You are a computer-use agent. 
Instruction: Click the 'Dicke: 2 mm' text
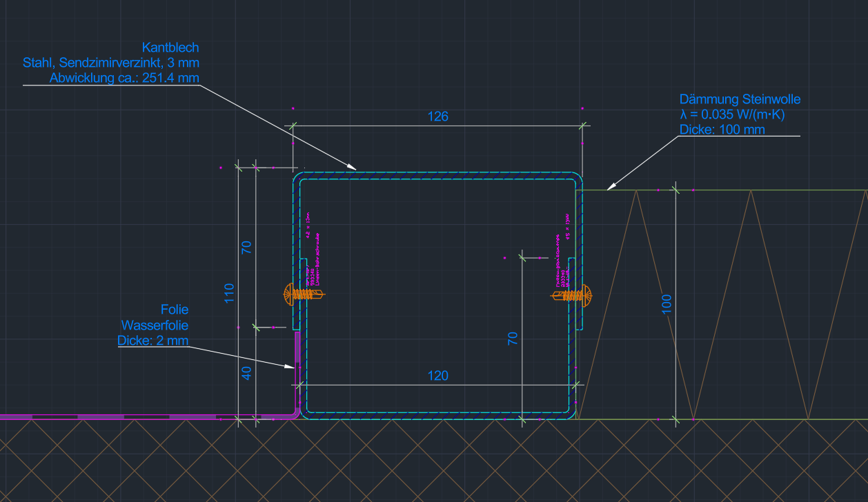(x=152, y=340)
